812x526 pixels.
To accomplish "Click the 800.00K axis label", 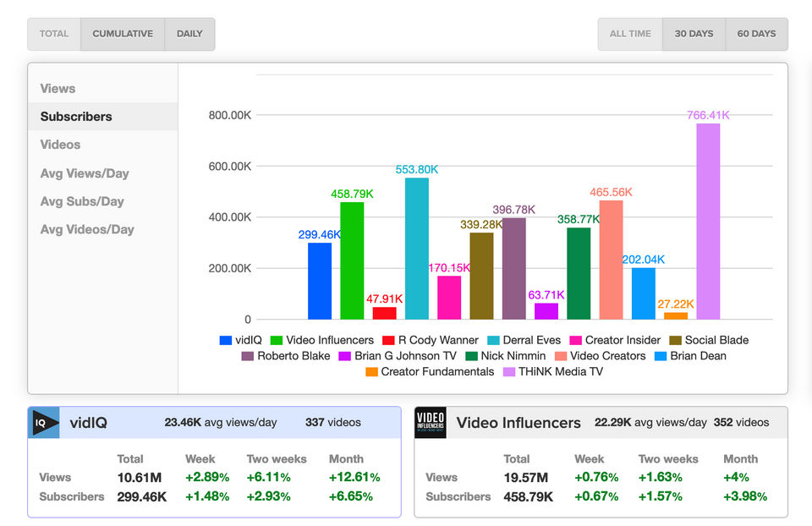I will point(230,115).
